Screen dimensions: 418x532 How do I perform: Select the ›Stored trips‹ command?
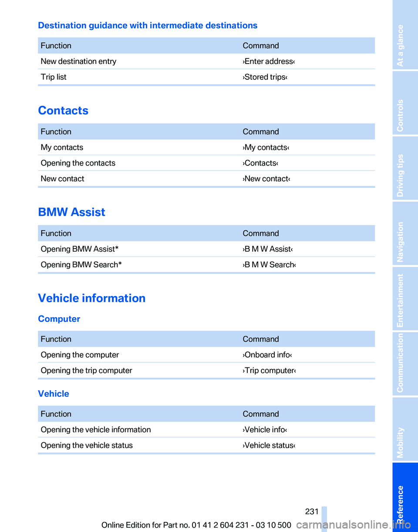coord(265,77)
